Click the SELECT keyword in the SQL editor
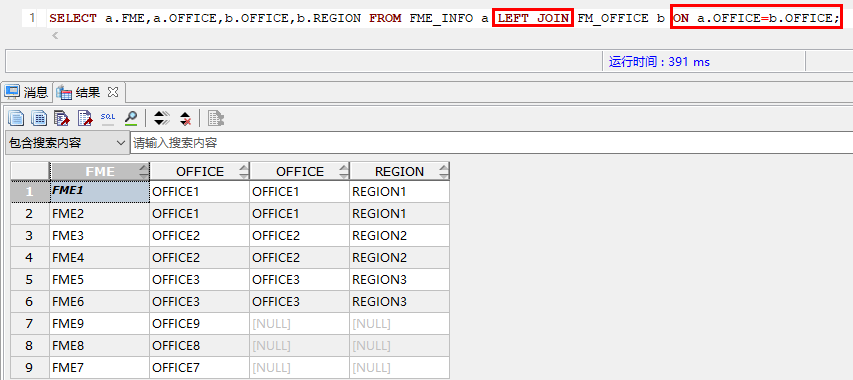Image resolution: width=853 pixels, height=380 pixels. 73,18
